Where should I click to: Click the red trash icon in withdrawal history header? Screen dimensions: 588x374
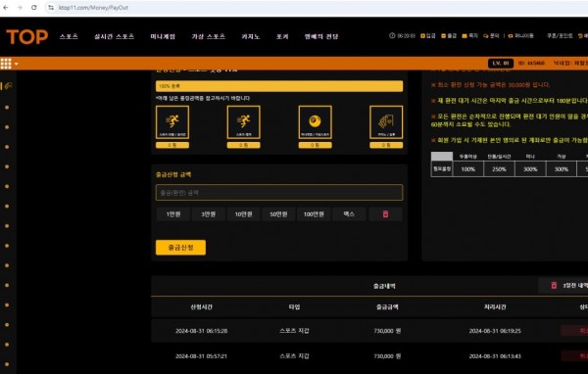554,286
